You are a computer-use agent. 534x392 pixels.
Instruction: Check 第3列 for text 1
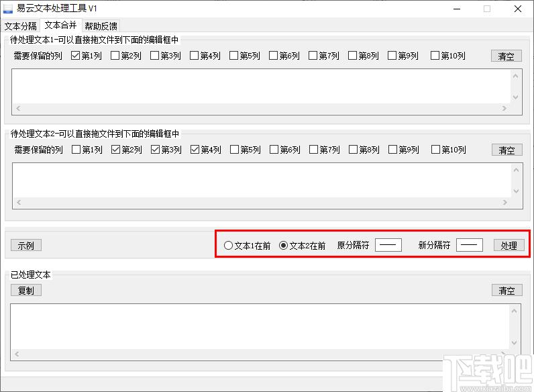pos(166,56)
